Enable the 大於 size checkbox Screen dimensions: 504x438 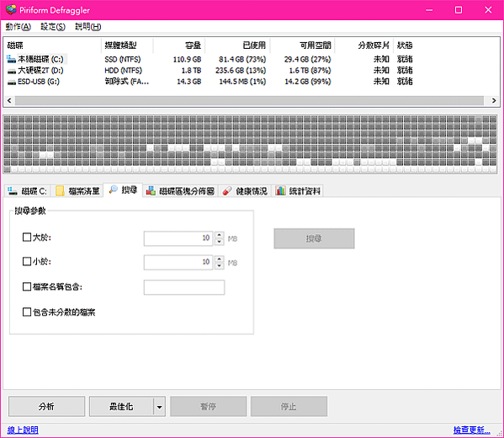tap(27, 238)
